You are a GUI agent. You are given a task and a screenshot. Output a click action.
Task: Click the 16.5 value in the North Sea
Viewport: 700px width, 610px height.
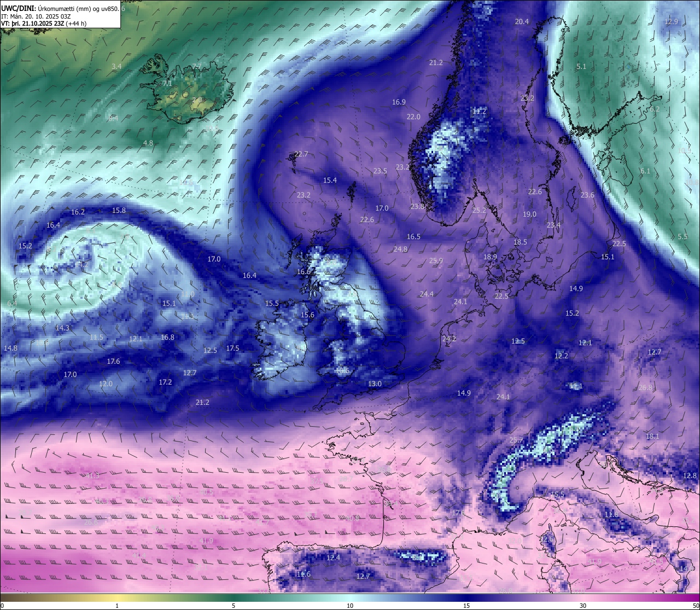(413, 236)
